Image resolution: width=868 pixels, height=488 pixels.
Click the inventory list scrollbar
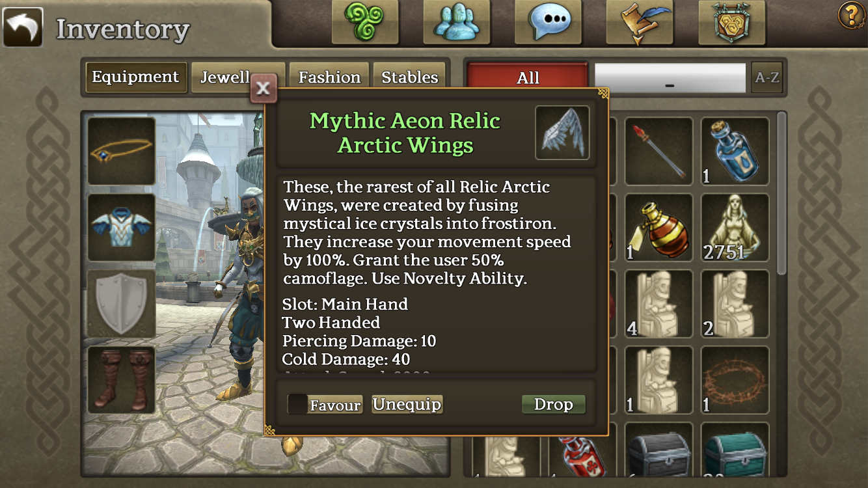pyautogui.click(x=782, y=195)
